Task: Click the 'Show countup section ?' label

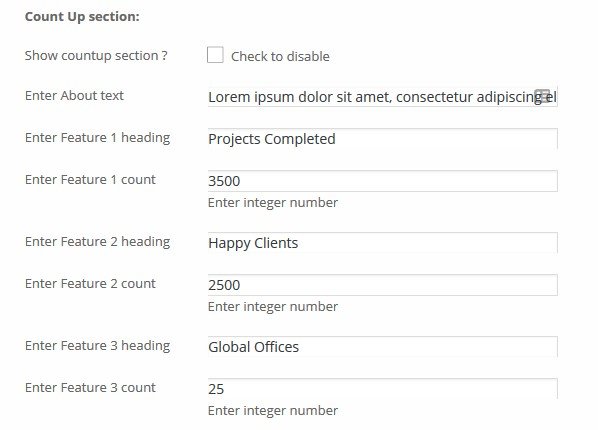Action: (96, 56)
